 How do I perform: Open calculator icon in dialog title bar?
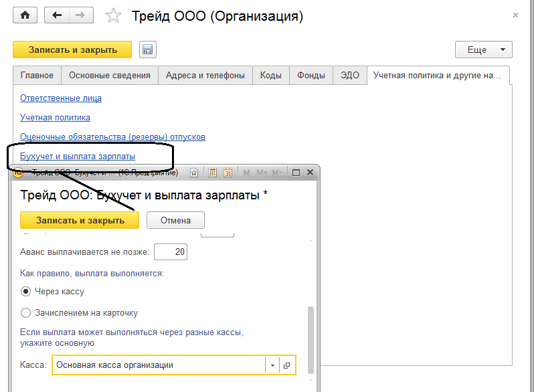pyautogui.click(x=212, y=173)
